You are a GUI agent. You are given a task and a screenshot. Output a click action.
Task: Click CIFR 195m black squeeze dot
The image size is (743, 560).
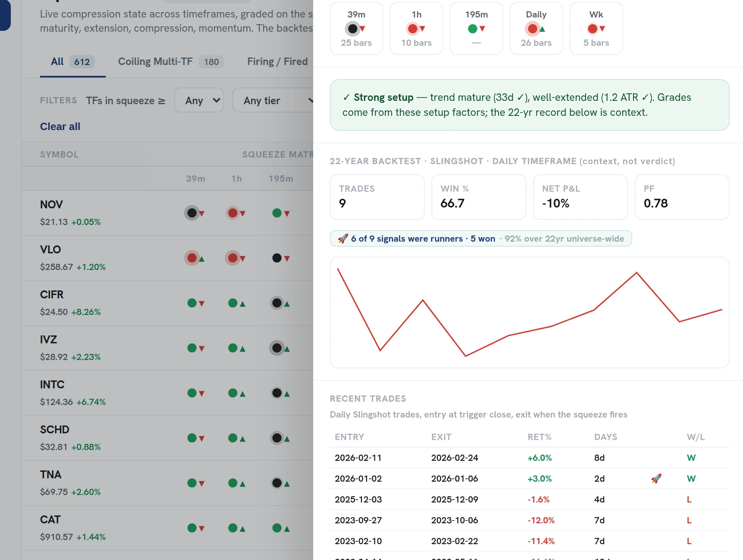tap(277, 303)
